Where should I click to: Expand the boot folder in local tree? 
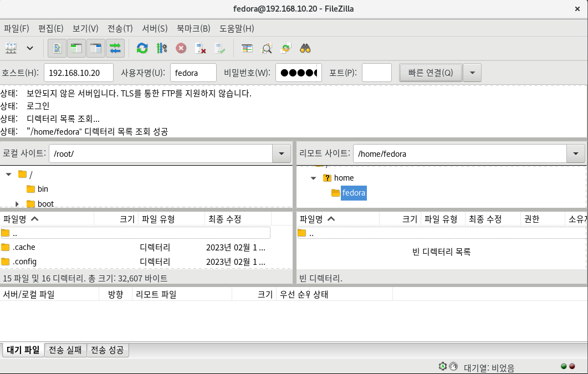17,204
